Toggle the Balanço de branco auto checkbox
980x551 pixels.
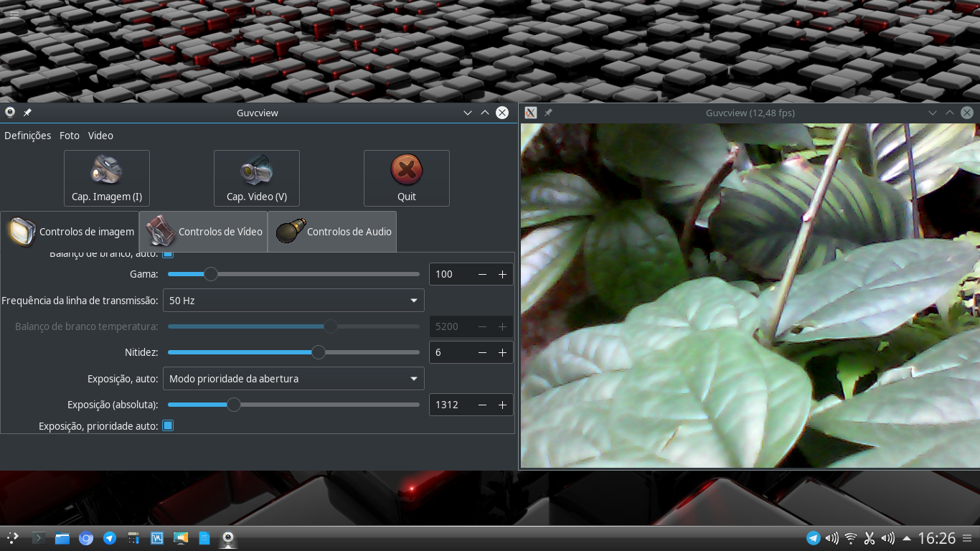[x=167, y=253]
